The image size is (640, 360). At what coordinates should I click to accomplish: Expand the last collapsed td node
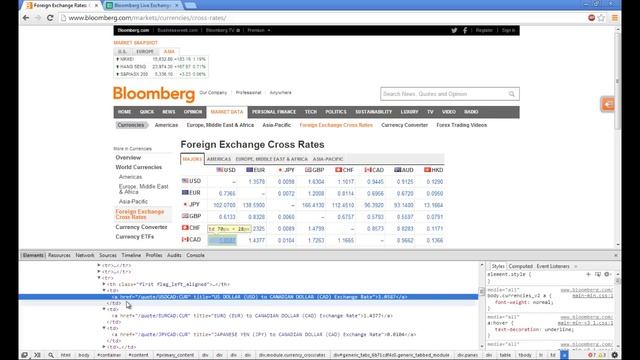104,347
